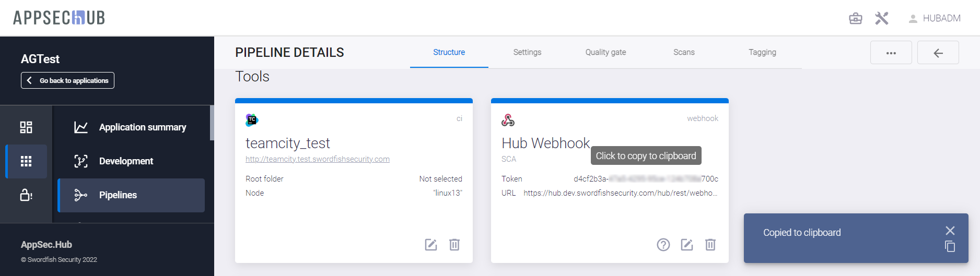The width and height of the screenshot is (980, 276).
Task: Open the administration tools wrench icon
Action: [882, 19]
